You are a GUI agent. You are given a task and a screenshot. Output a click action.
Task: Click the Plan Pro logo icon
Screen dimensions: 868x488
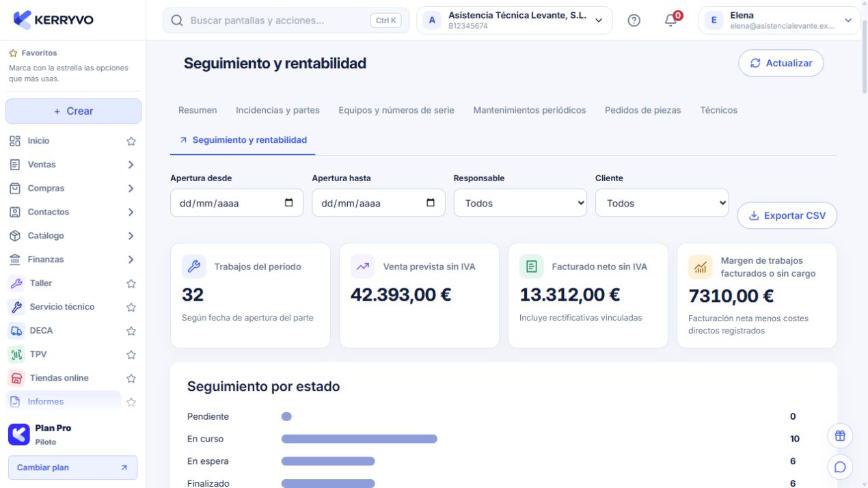(x=18, y=434)
